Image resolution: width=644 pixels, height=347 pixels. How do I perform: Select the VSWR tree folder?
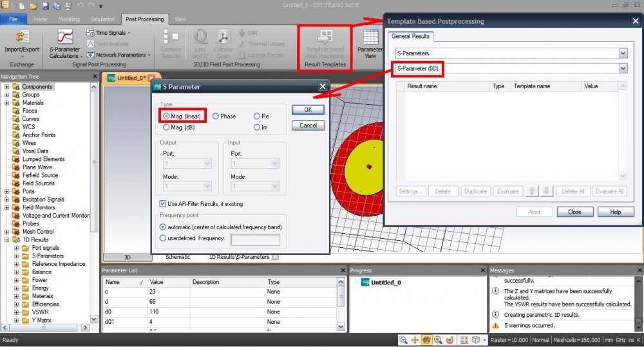(40, 312)
